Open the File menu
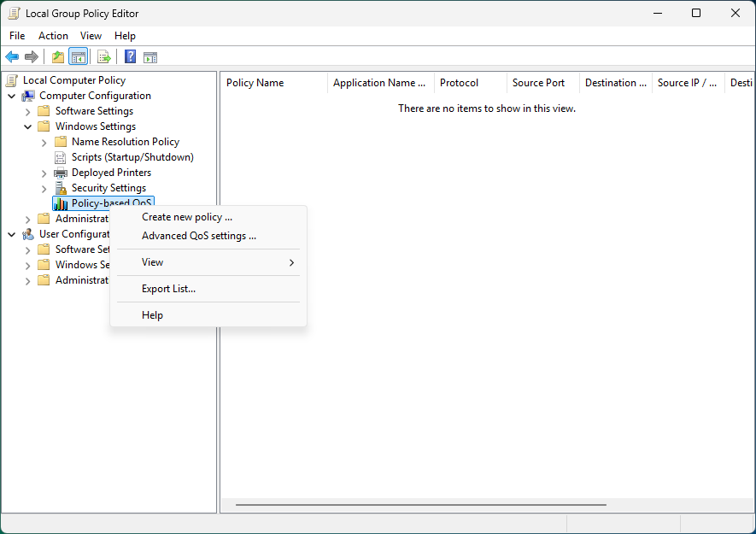Viewport: 756px width, 534px height. 17,36
